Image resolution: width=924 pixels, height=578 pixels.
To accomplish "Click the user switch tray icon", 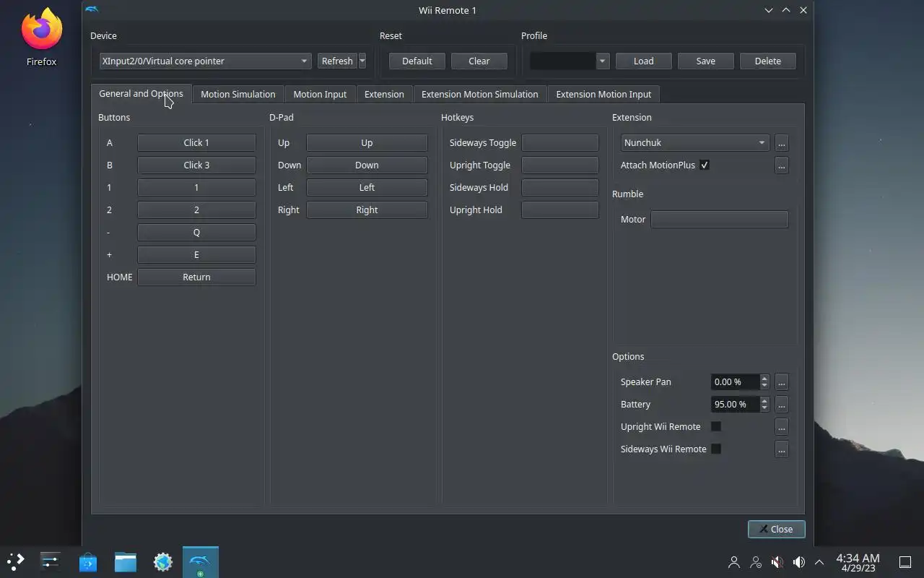I will 756,562.
